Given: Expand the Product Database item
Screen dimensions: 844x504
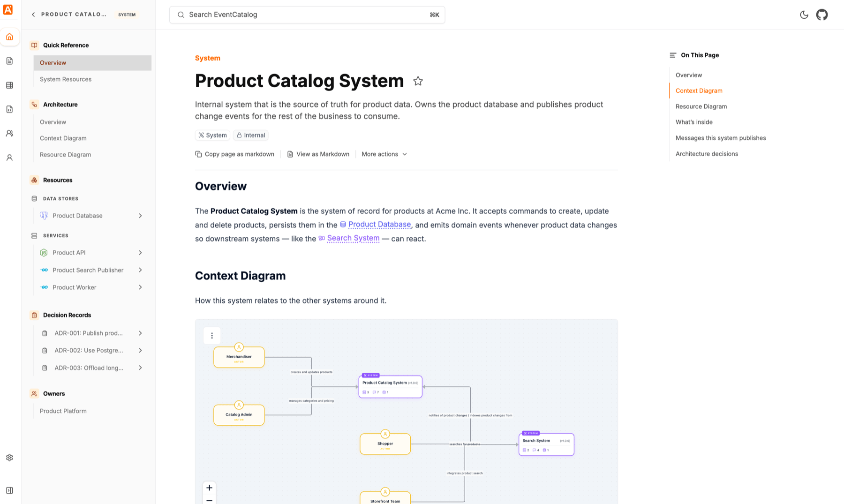Looking at the screenshot, I should coord(140,216).
